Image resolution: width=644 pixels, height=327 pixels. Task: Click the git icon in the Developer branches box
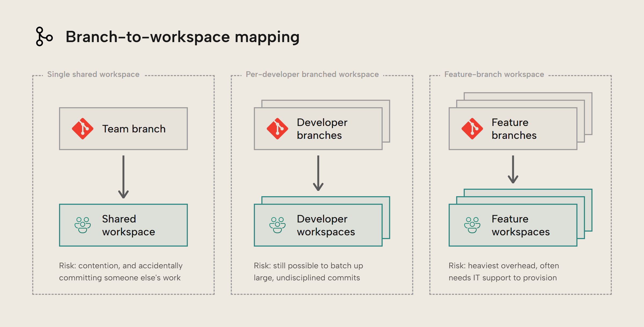coord(277,129)
